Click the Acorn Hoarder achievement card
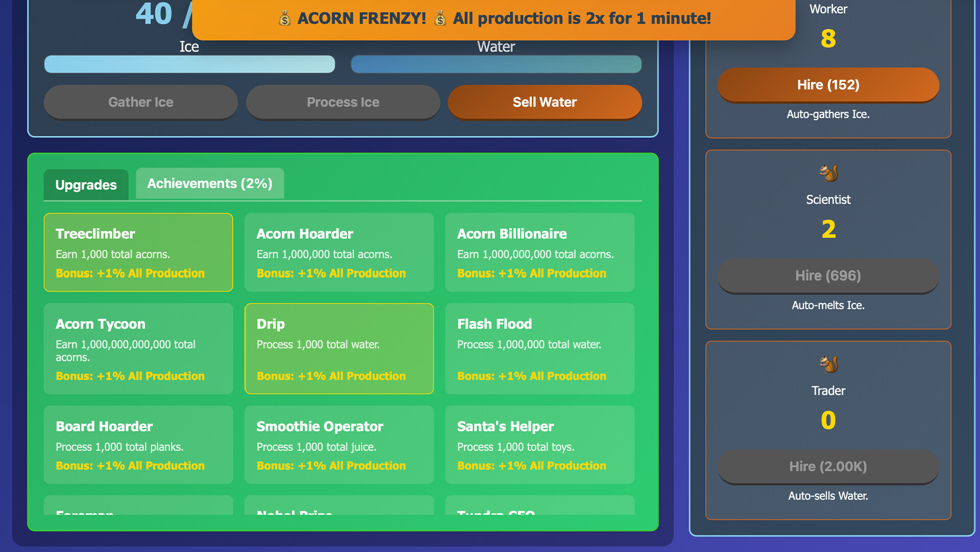The width and height of the screenshot is (980, 552). 339,252
